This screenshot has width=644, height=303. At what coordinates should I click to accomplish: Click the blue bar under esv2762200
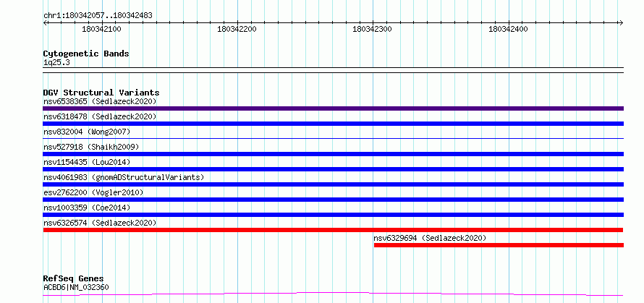pos(333,200)
